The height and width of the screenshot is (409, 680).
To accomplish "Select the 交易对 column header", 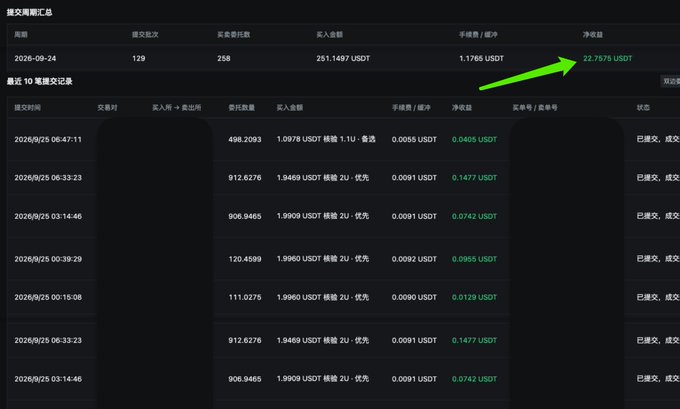I will click(107, 108).
